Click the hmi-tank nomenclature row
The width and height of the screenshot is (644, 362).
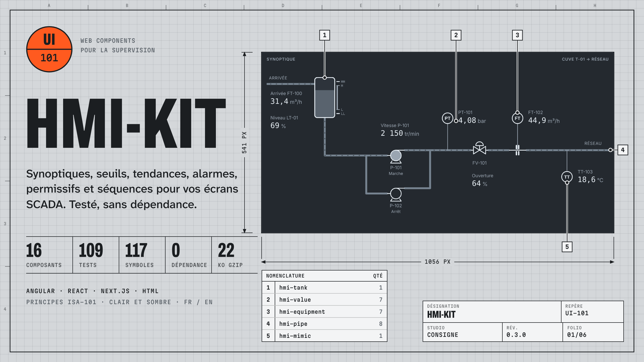click(x=324, y=288)
